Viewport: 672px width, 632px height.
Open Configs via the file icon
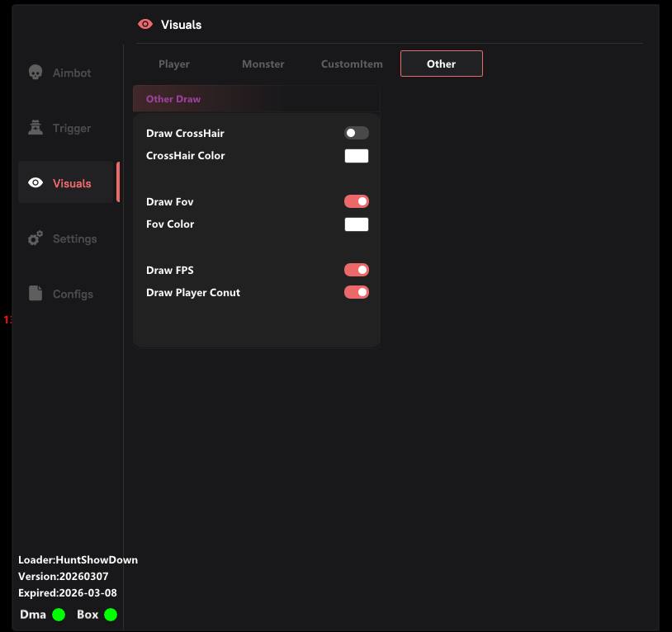click(35, 294)
